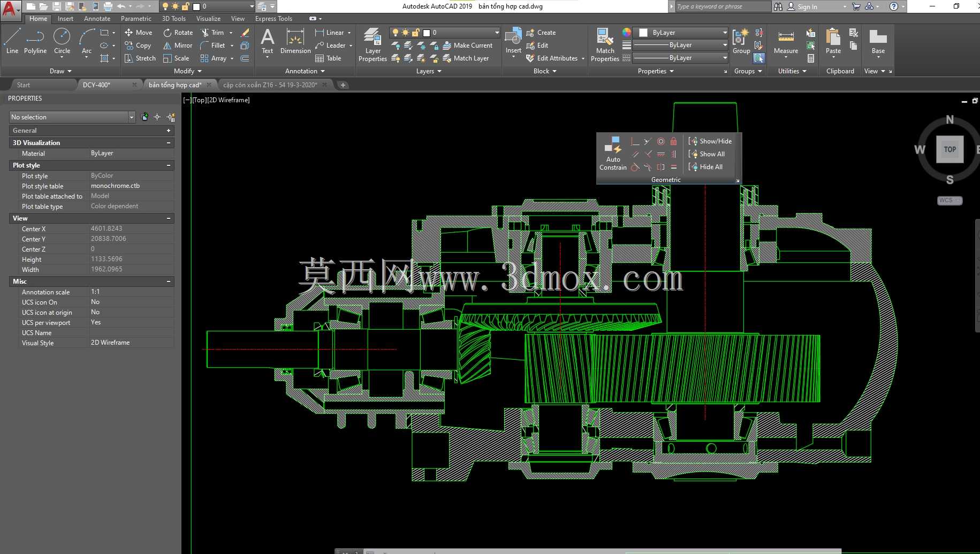Viewport: 980px width, 554px height.
Task: Choose the Scale tool
Action: pyautogui.click(x=177, y=58)
